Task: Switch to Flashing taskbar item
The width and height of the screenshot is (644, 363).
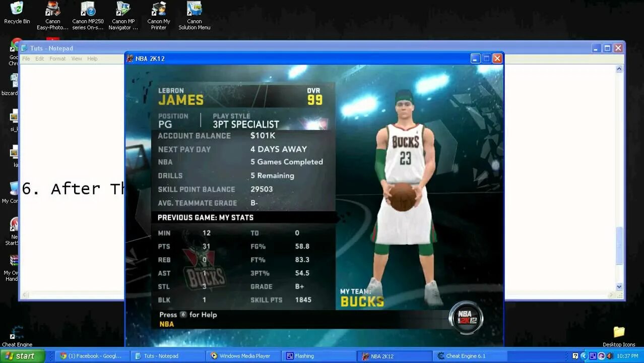Action: (318, 356)
